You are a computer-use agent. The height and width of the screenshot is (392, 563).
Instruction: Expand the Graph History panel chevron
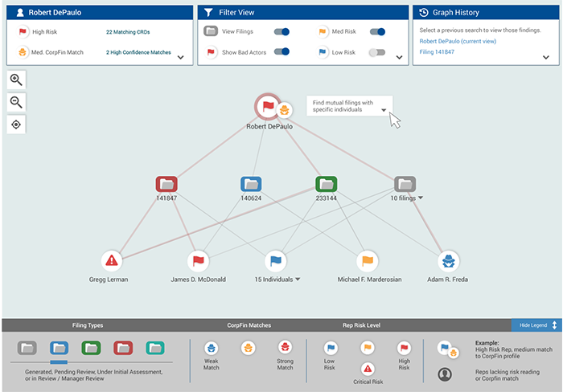(x=546, y=58)
